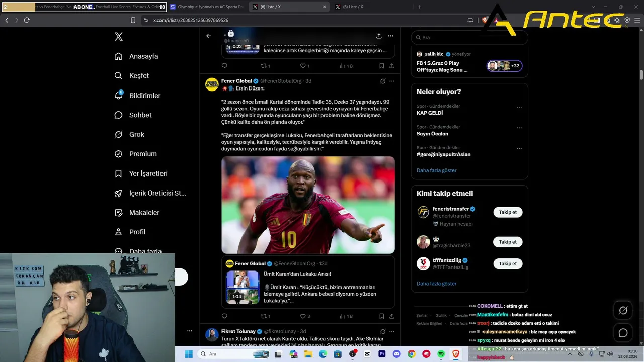
Task: Click the Profil sidebar icon
Action: pyautogui.click(x=119, y=232)
